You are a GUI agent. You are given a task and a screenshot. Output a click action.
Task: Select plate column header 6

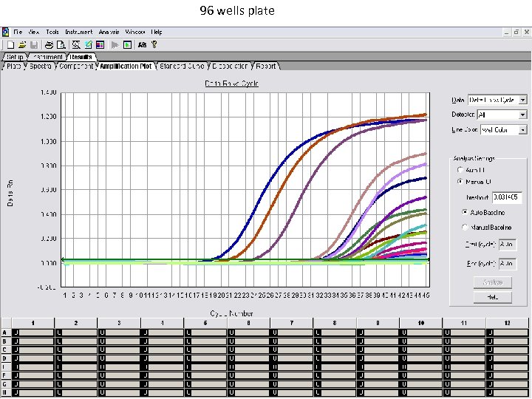pos(248,323)
